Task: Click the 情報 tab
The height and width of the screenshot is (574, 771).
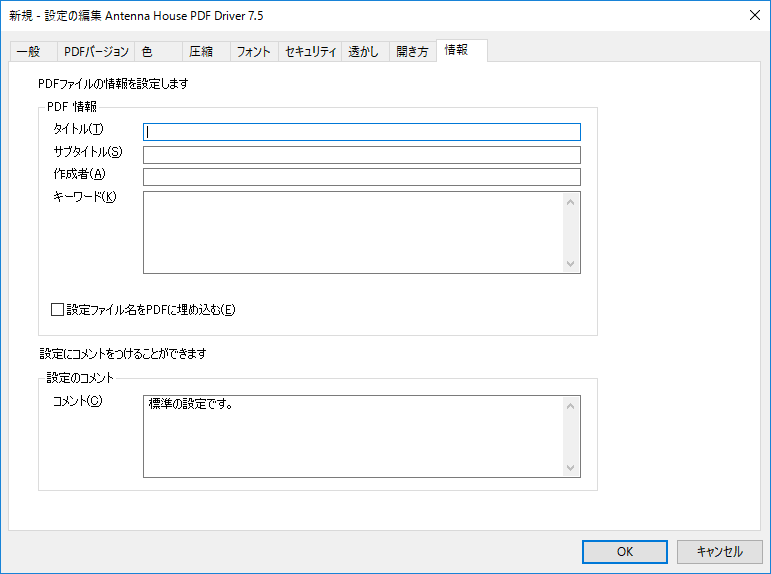Action: pos(462,50)
